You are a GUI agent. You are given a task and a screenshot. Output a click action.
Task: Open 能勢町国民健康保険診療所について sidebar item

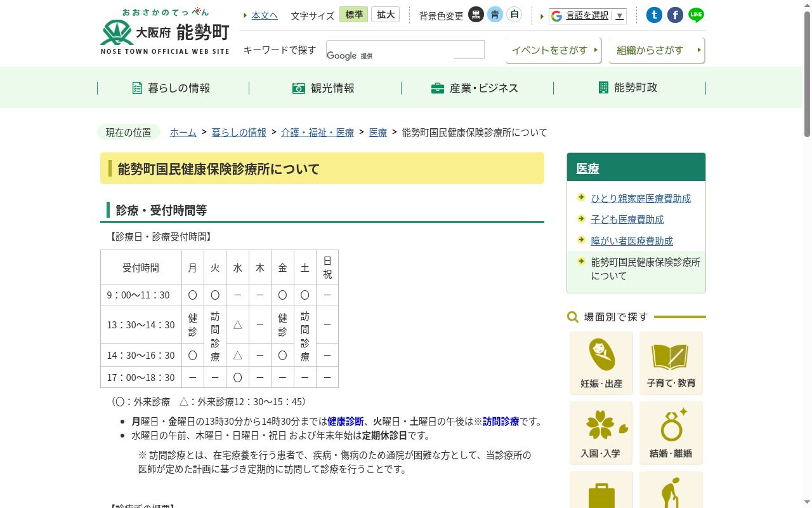[x=646, y=269]
